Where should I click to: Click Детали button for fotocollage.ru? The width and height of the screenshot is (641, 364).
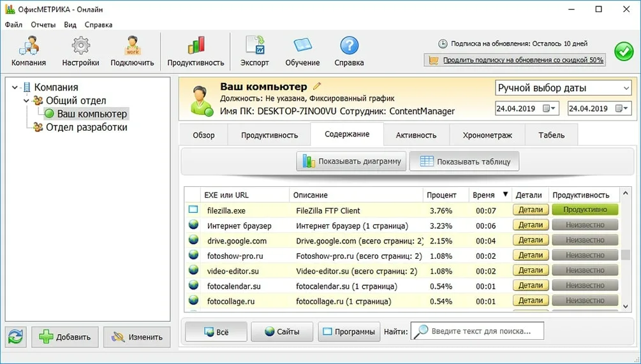coord(530,301)
